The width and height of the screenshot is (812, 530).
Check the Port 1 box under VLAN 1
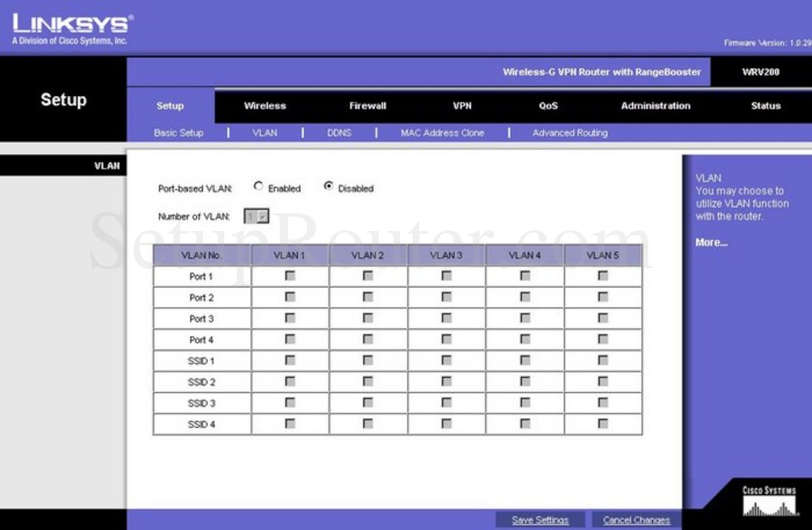tap(290, 276)
